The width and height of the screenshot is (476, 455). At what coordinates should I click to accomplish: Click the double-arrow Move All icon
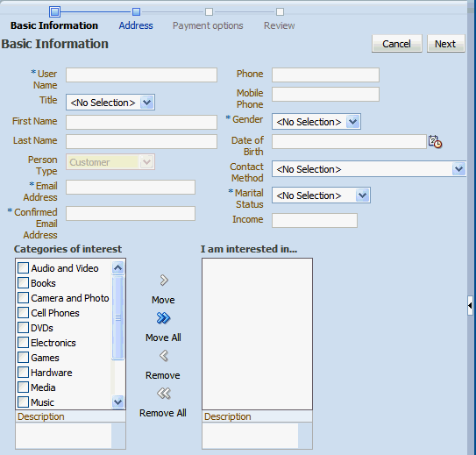tap(164, 318)
